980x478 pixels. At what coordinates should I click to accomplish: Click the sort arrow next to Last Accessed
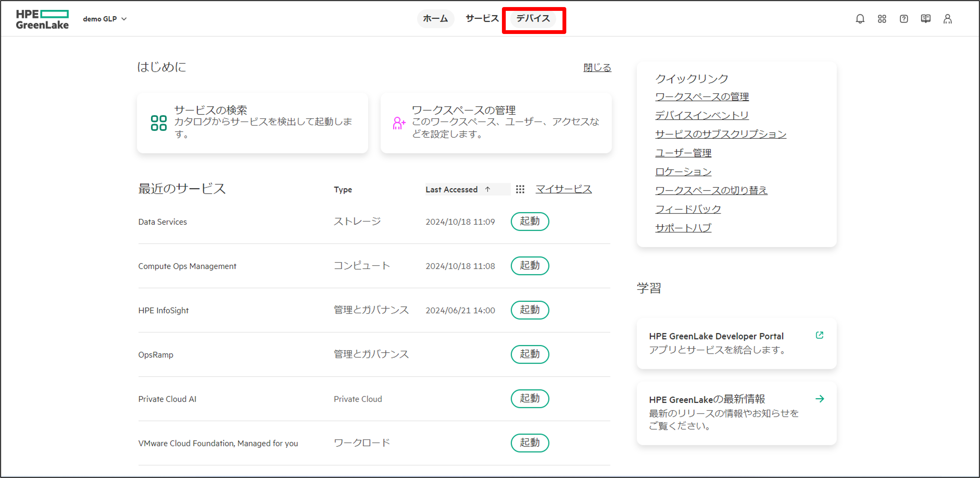click(x=487, y=189)
